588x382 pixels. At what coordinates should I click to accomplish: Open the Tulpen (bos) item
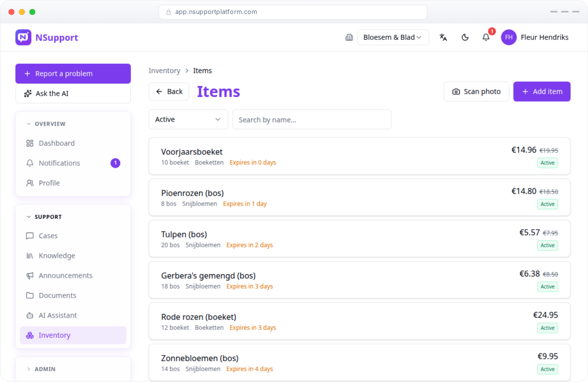[359, 239]
